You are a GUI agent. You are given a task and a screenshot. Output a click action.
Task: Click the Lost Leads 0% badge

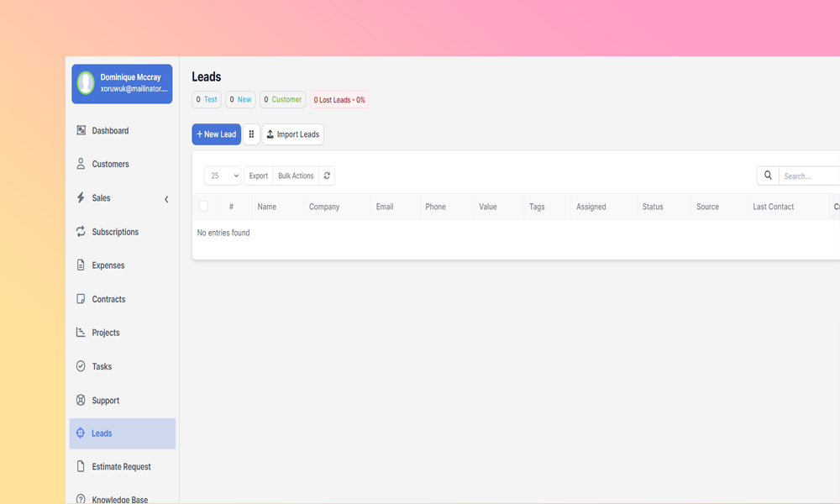(x=339, y=100)
